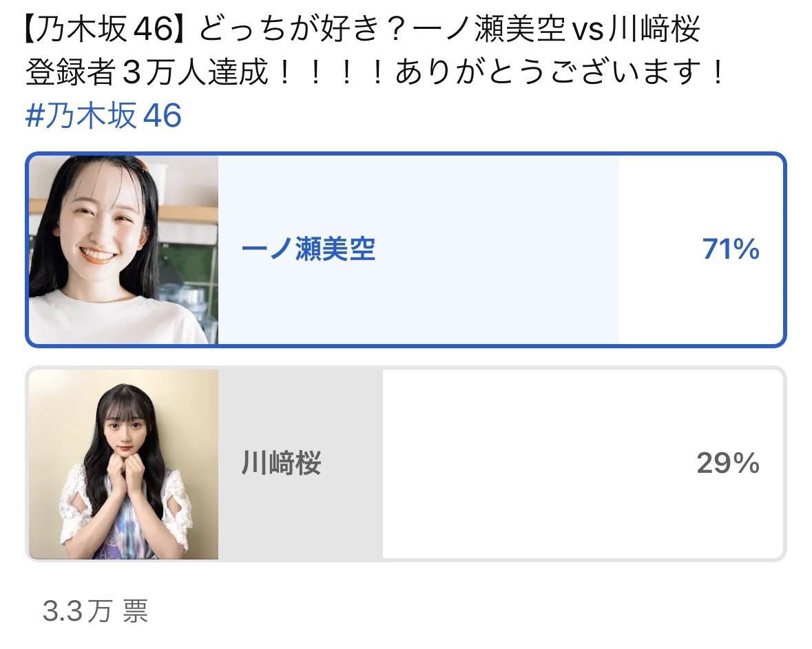Select the 川﨑桜 poll option
The width and height of the screenshot is (812, 649).
[406, 464]
